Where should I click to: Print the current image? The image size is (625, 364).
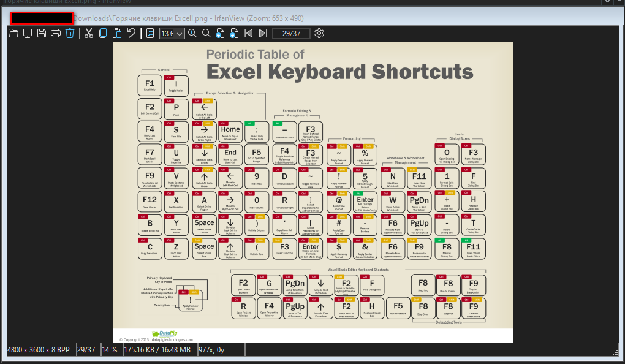(x=56, y=34)
